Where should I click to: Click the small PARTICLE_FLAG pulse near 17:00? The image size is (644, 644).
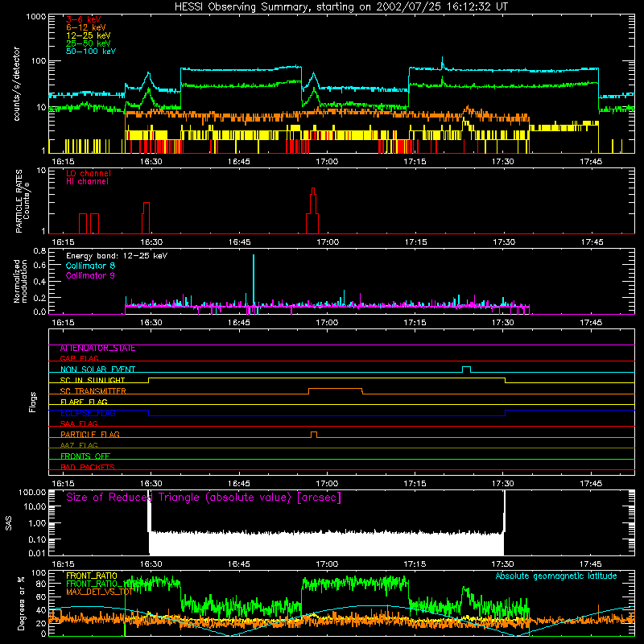coord(314,435)
